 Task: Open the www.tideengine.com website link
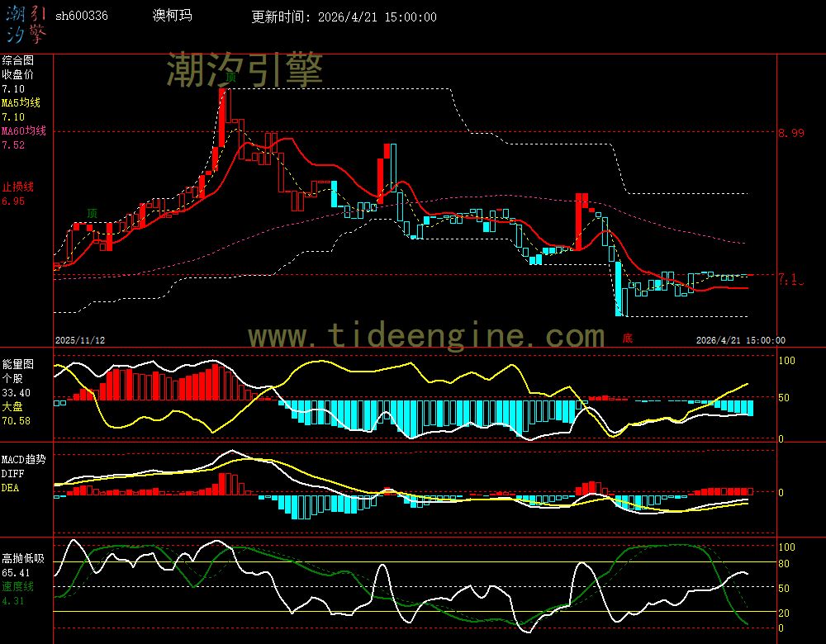(x=426, y=335)
